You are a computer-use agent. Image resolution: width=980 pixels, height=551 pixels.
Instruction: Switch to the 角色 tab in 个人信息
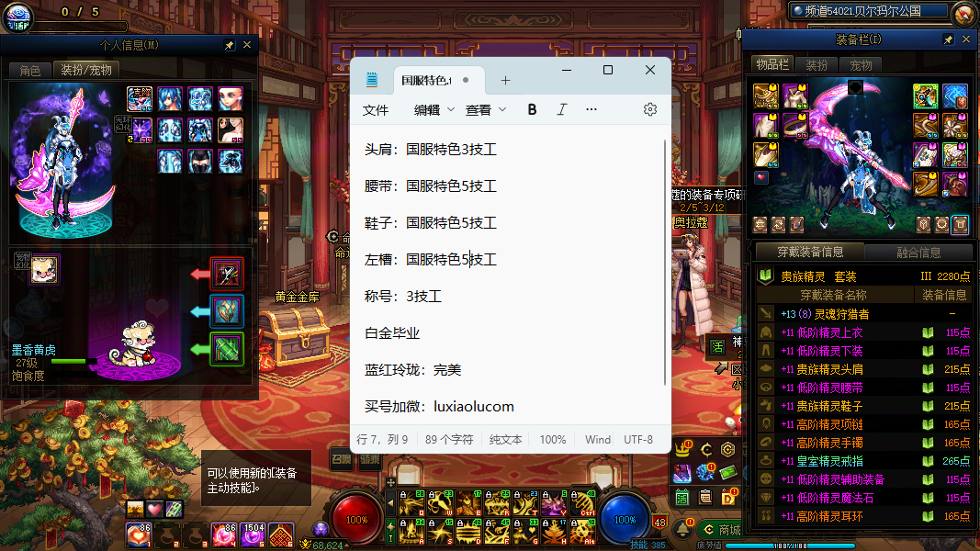(x=29, y=70)
